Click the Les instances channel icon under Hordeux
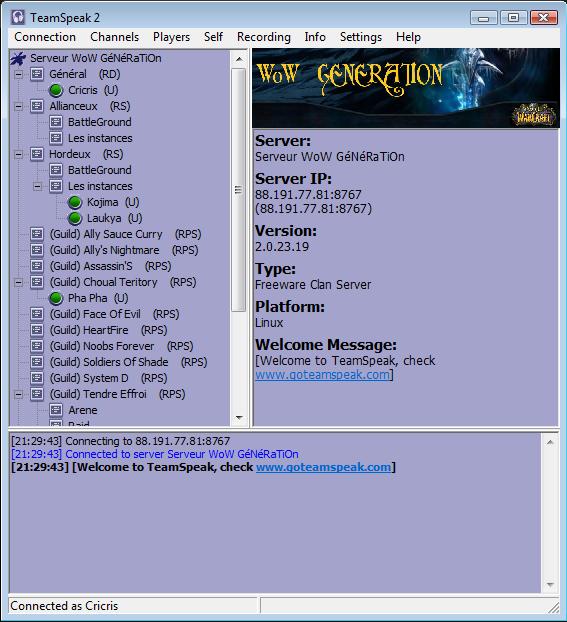Image resolution: width=567 pixels, height=622 pixels. tap(56, 186)
